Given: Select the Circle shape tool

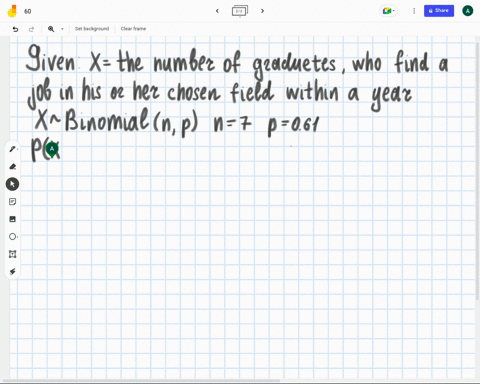Looking at the screenshot, I should 12,237.
